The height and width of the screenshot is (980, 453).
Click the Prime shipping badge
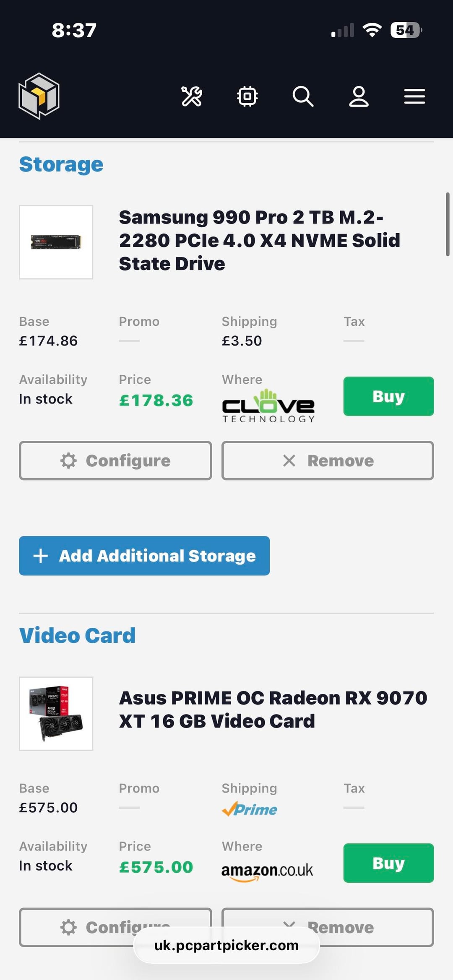(x=250, y=809)
